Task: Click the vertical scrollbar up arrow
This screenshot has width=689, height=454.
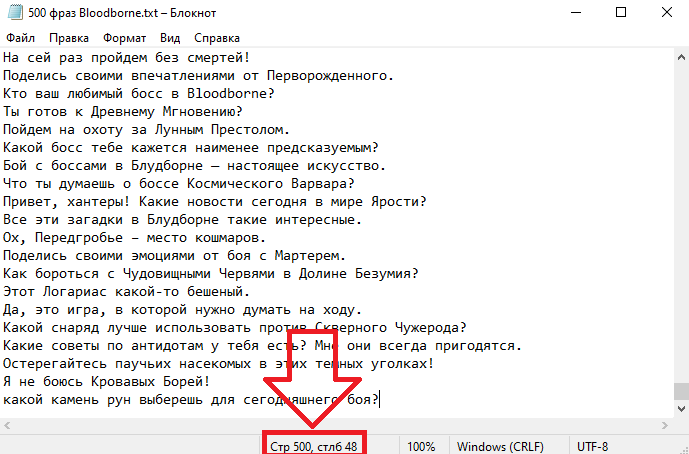Action: (680, 57)
